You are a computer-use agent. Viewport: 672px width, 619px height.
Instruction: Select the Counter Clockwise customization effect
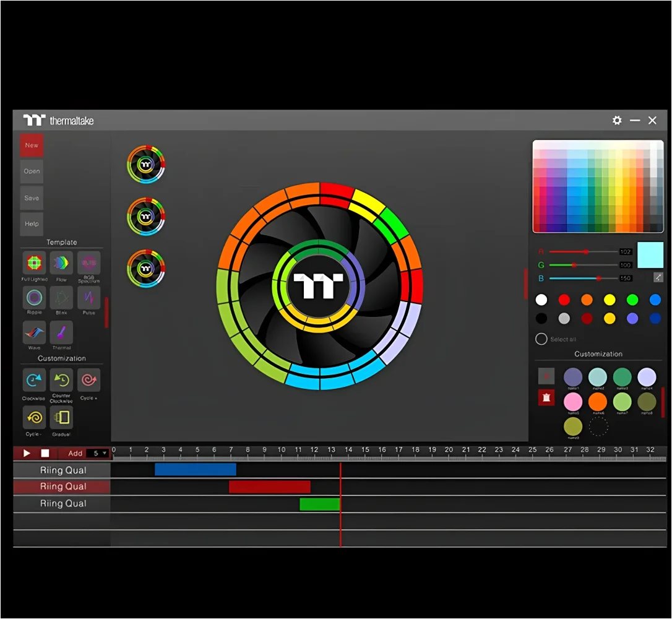pyautogui.click(x=61, y=380)
